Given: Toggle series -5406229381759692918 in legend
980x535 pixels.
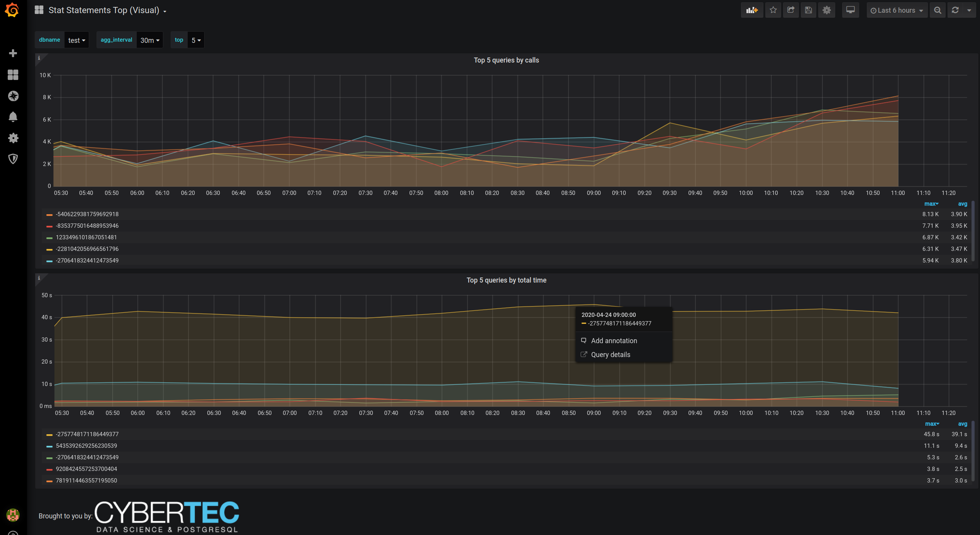Looking at the screenshot, I should tap(87, 214).
